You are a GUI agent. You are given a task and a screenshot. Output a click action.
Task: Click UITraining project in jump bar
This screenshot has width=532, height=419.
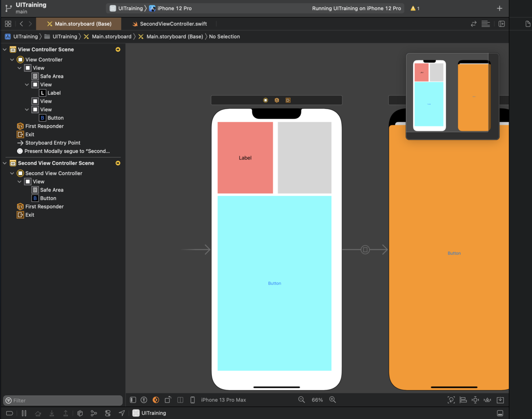[x=21, y=37]
